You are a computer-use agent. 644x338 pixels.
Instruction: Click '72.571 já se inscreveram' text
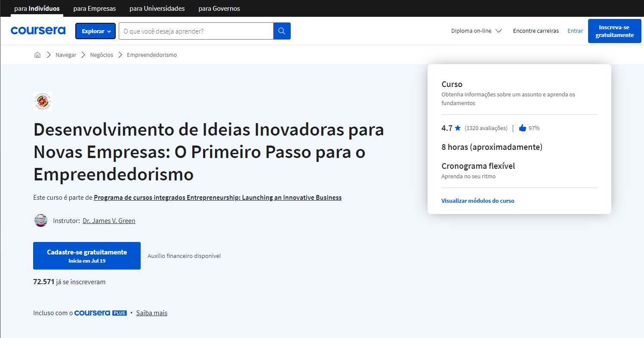(69, 282)
